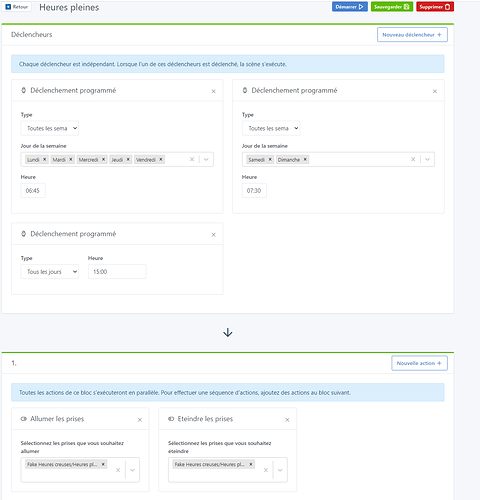Save the scene with Sauvegarder
This screenshot has width=480, height=500.
[x=392, y=7]
